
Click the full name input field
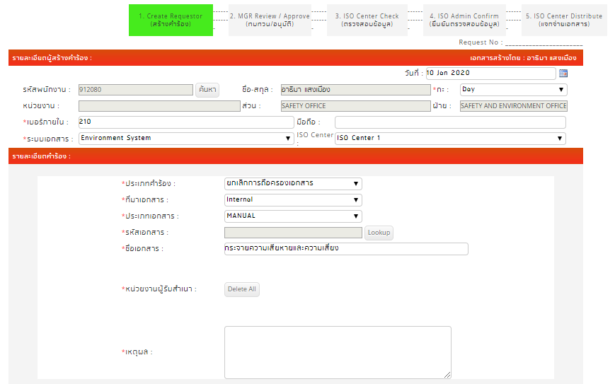point(355,89)
